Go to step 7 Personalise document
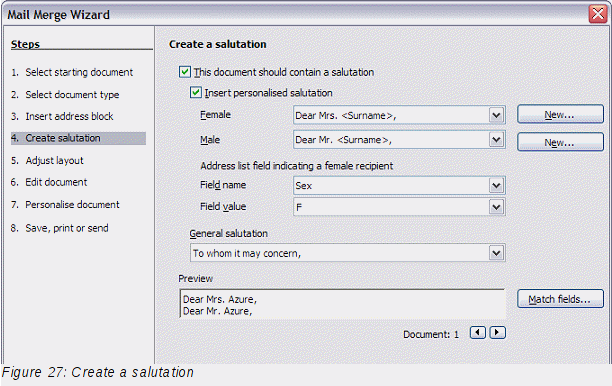Image resolution: width=612 pixels, height=386 pixels. (x=65, y=205)
